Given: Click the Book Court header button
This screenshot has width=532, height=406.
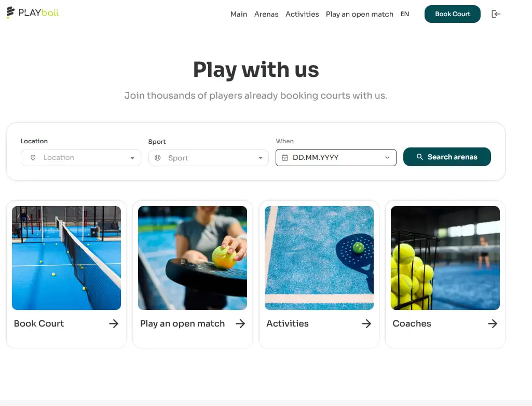Looking at the screenshot, I should (x=452, y=14).
